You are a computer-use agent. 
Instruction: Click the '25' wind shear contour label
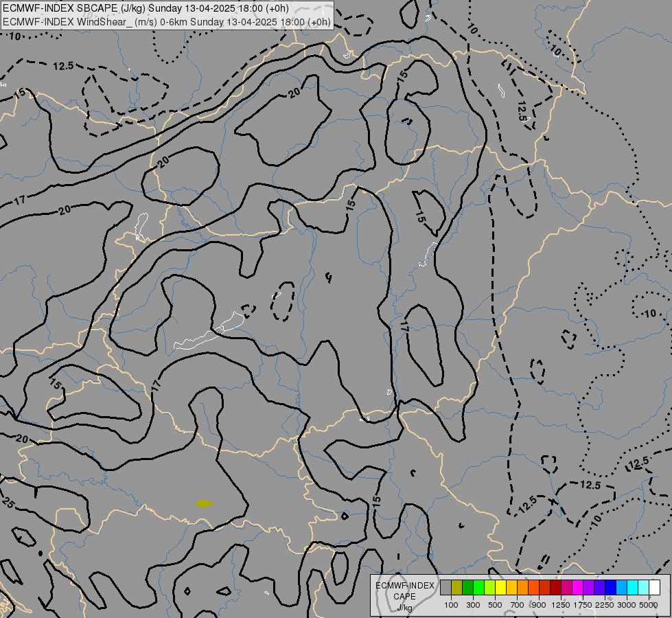(x=8, y=502)
